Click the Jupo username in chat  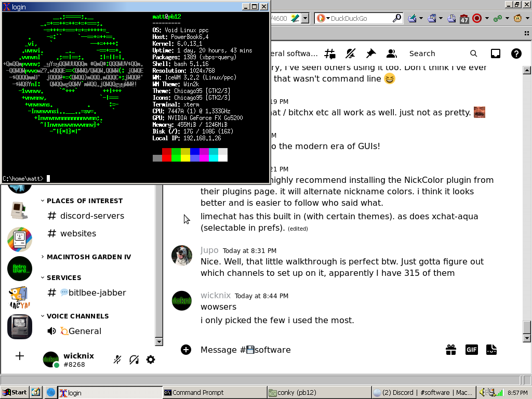(209, 250)
